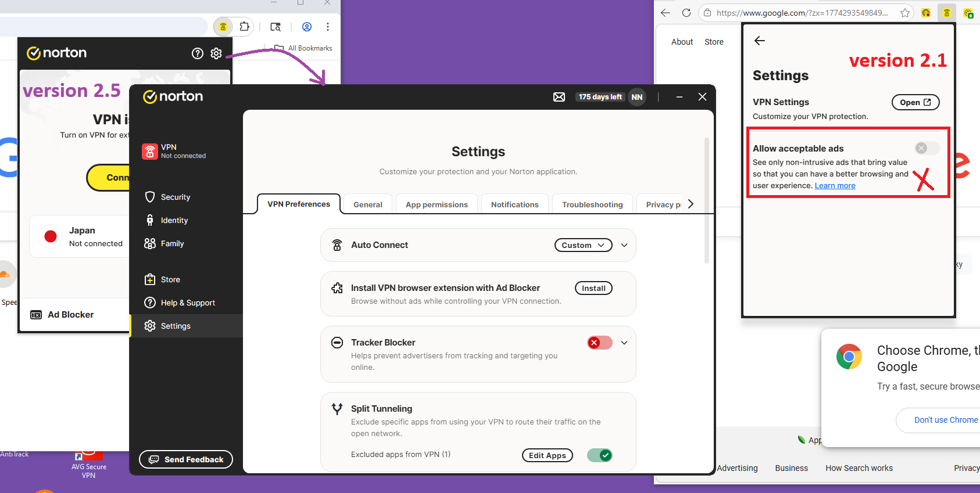
Task: Select VPN in the Norton sidebar
Action: [x=186, y=151]
